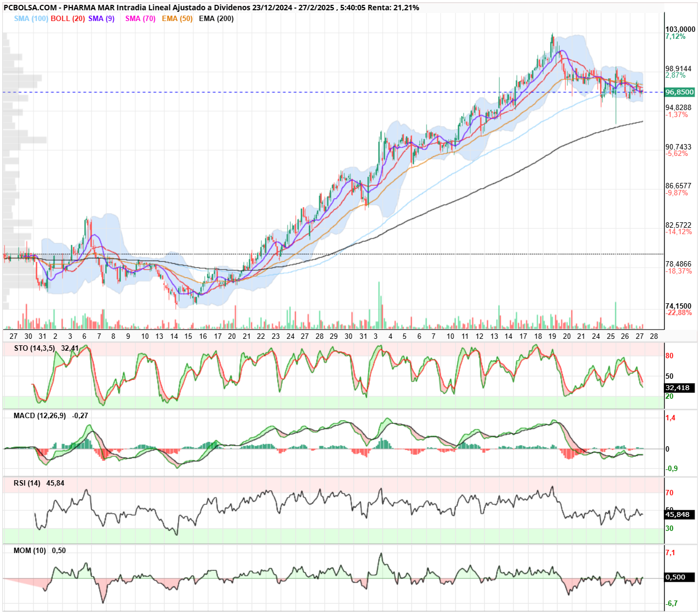Click the MOM (10) indicator label
Viewport: 700px width, 614px height.
point(30,550)
